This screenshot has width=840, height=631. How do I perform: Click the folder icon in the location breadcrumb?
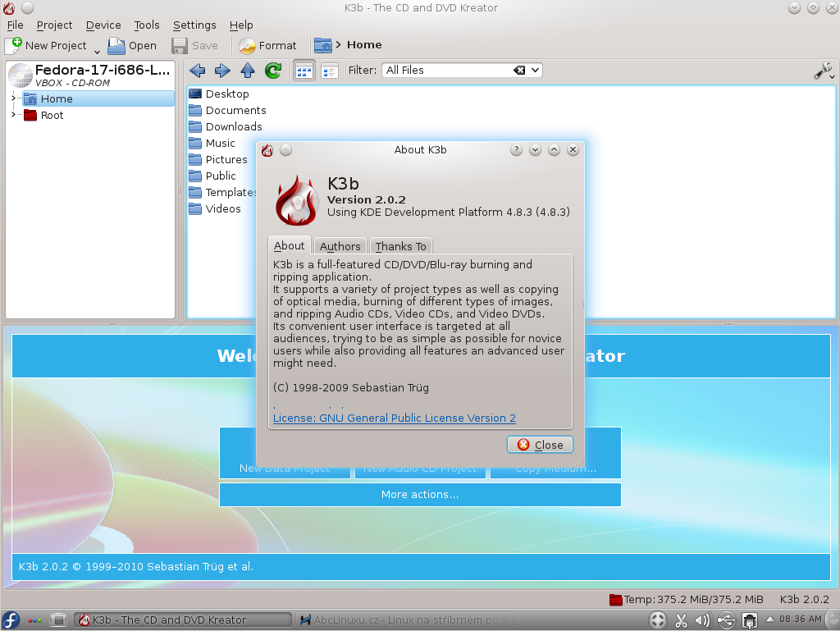(323, 45)
